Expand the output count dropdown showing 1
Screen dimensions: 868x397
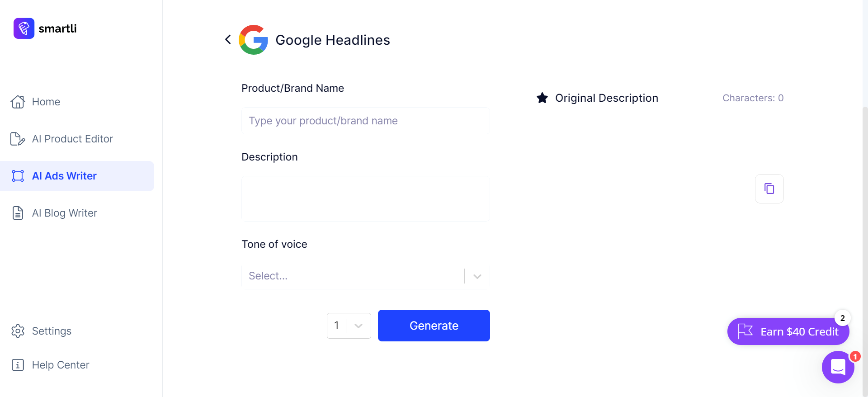tap(349, 326)
